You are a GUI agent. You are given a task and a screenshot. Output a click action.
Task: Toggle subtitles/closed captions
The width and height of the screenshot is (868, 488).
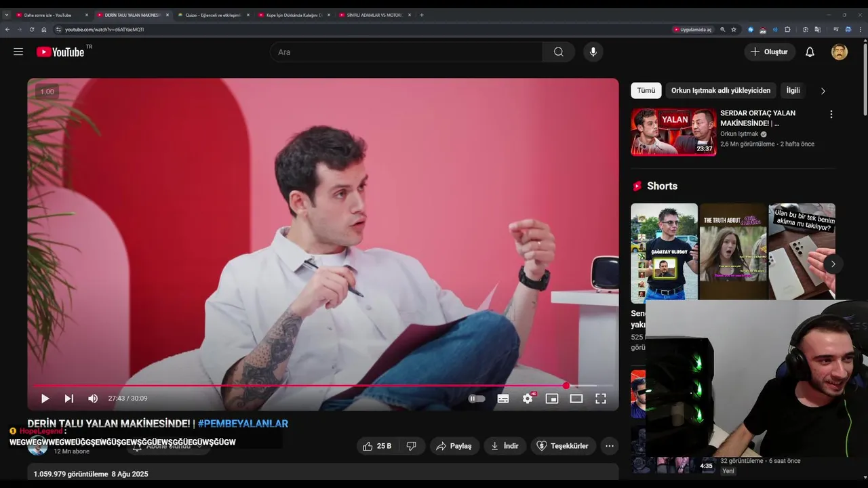(x=503, y=399)
